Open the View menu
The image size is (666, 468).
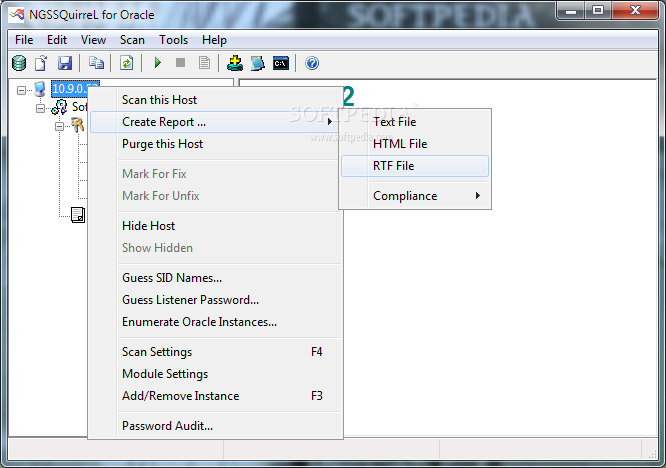(x=93, y=40)
